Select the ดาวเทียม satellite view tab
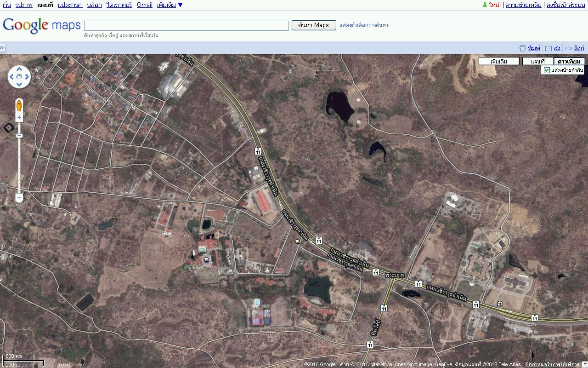Image resolution: width=588 pixels, height=368 pixels. (569, 61)
